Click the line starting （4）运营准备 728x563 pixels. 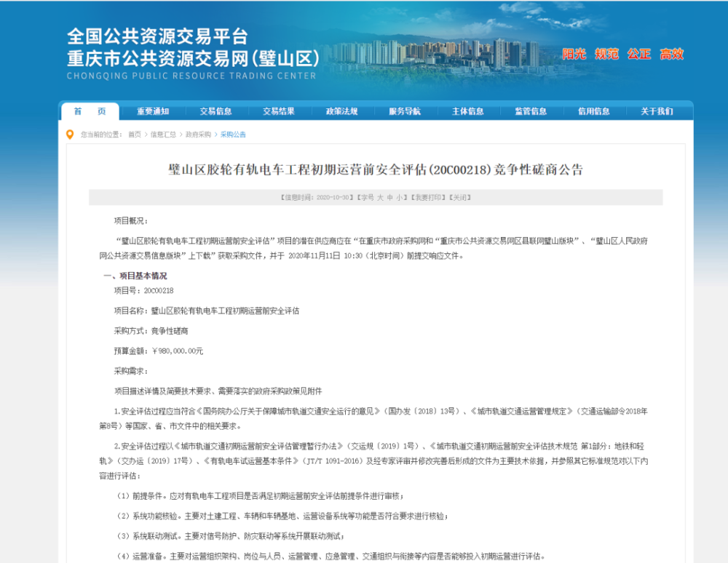(x=330, y=556)
